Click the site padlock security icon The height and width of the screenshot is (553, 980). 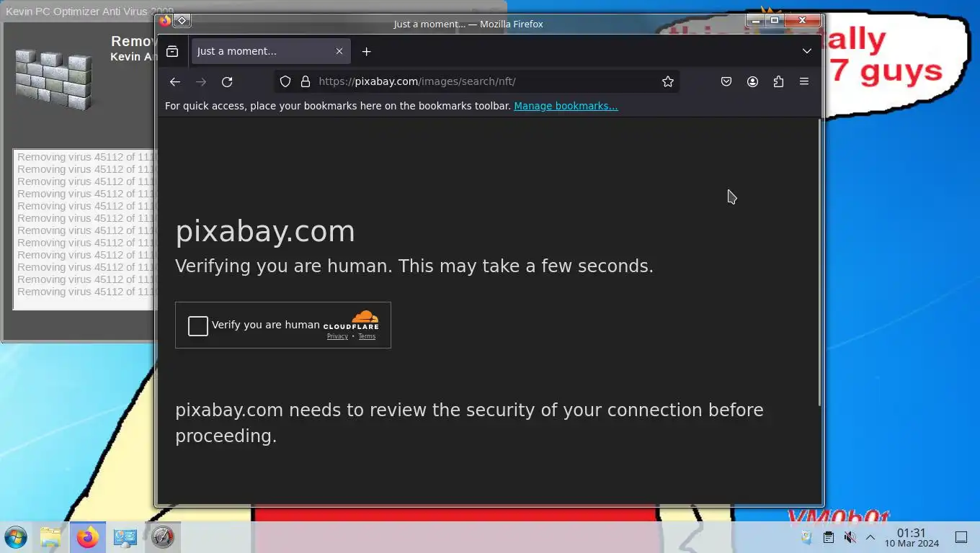305,82
